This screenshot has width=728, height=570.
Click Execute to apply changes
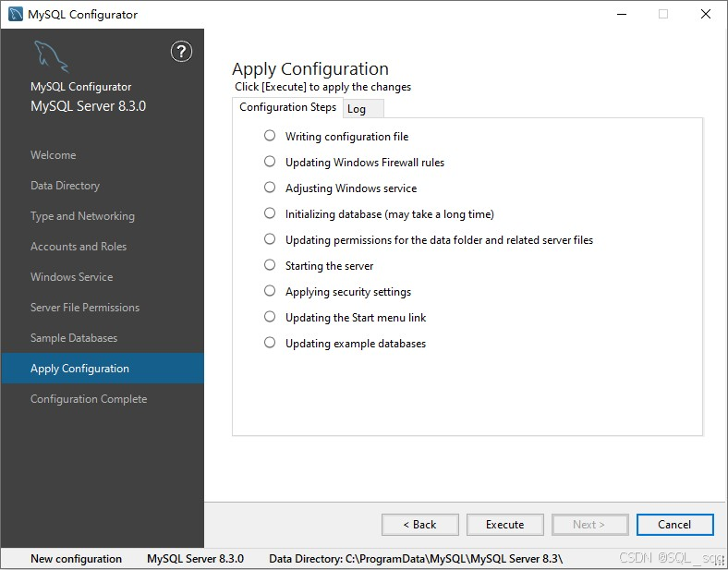tap(505, 525)
